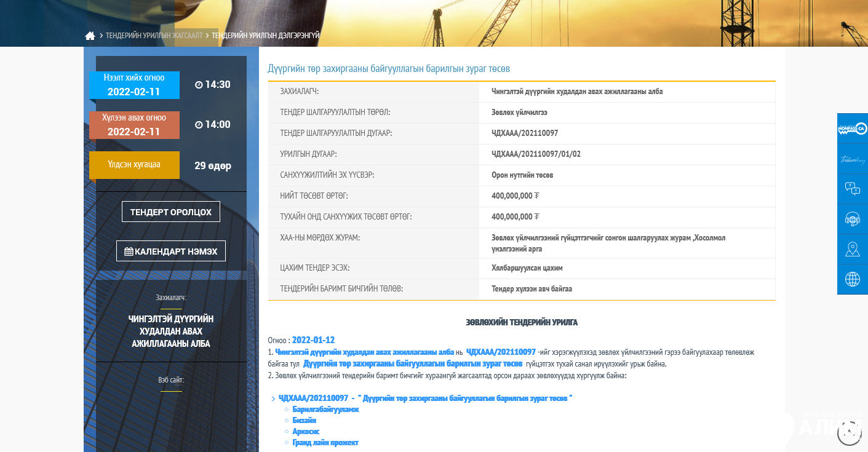Viewport: 868px width, 452px height.
Task: Click the Үлдсэн хугацаа label box
Action: pyautogui.click(x=134, y=165)
